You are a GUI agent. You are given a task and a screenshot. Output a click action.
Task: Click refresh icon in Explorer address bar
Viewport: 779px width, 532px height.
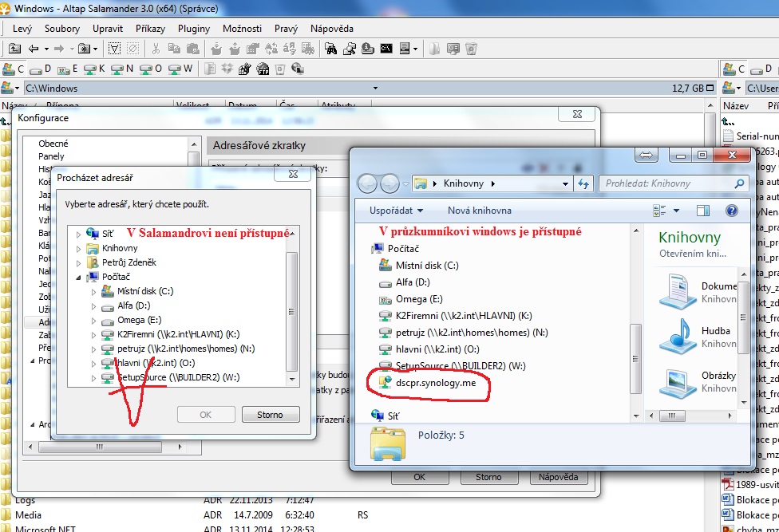[583, 183]
